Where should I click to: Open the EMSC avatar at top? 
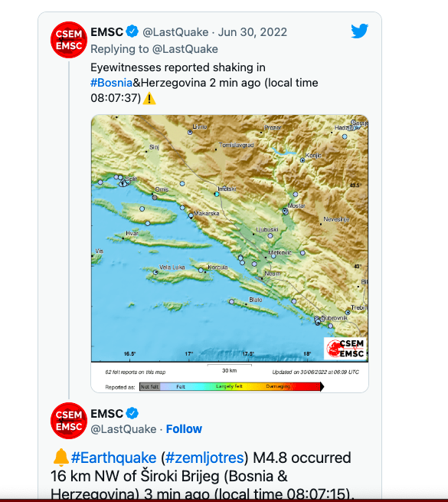69,40
